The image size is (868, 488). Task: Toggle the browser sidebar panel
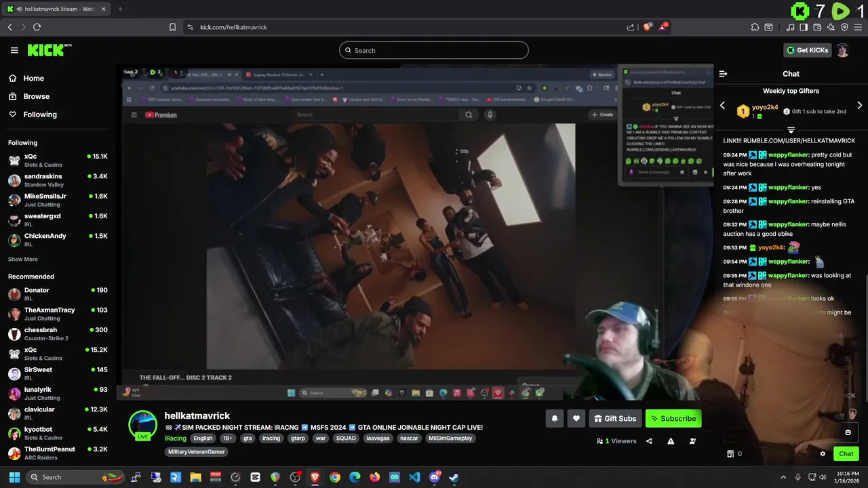point(804,27)
